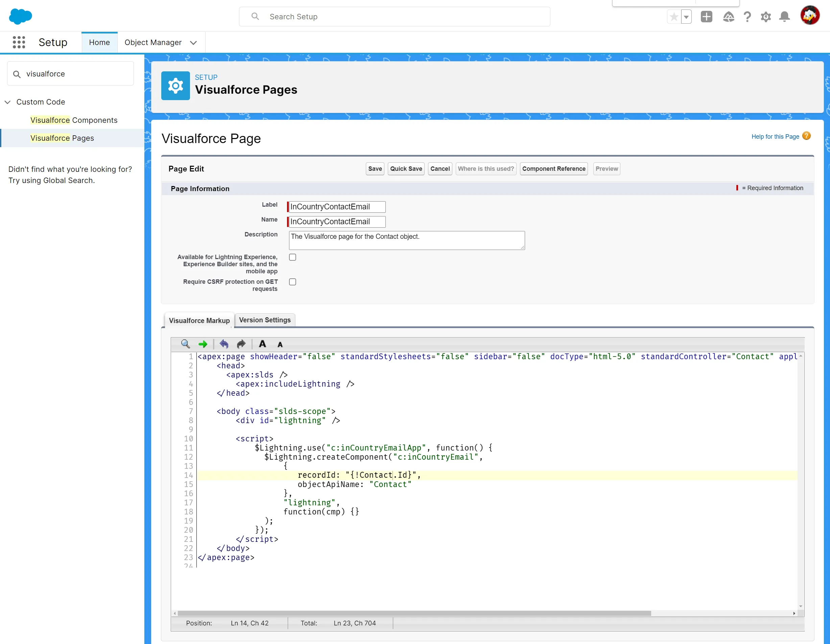The height and width of the screenshot is (644, 830).
Task: Decrease editor font size with the small A icon
Action: click(280, 344)
